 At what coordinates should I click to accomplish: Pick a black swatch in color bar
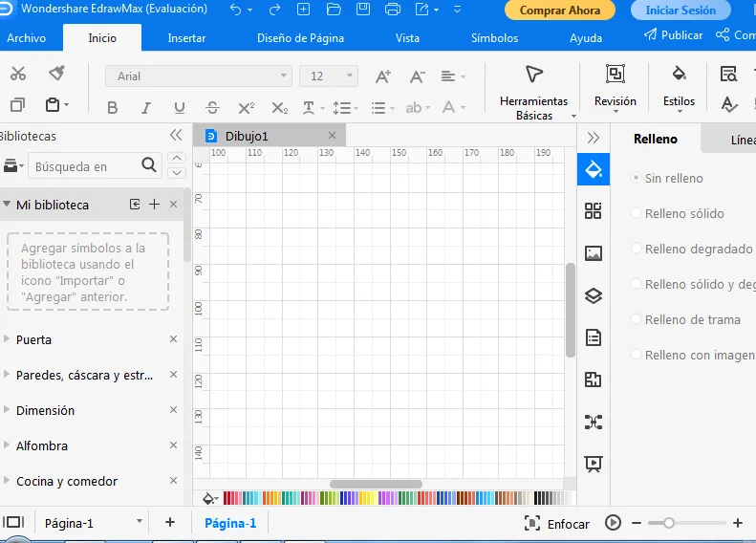click(536, 498)
